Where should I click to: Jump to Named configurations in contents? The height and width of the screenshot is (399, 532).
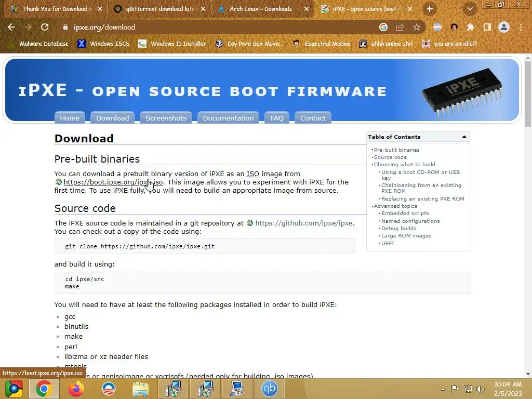point(410,221)
